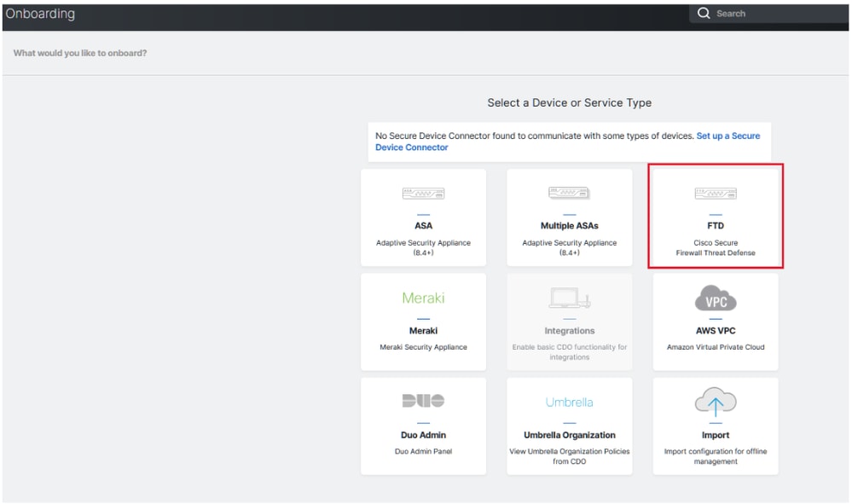The height and width of the screenshot is (504, 852).
Task: Click 'Cisco Secure Firewall Threat Defense' text
Action: click(716, 247)
